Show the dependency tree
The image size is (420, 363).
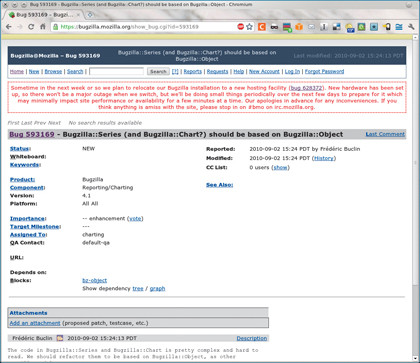tap(138, 288)
